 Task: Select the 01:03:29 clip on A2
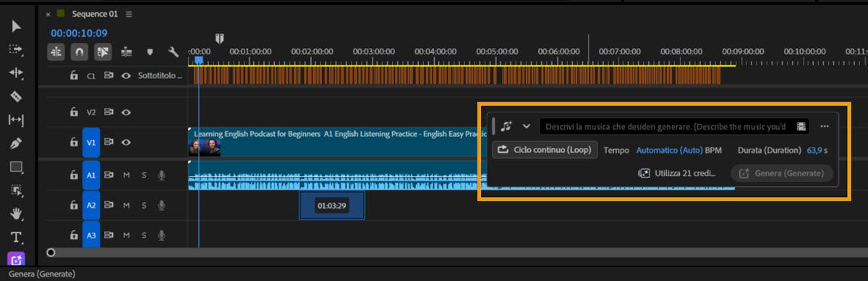pyautogui.click(x=332, y=206)
